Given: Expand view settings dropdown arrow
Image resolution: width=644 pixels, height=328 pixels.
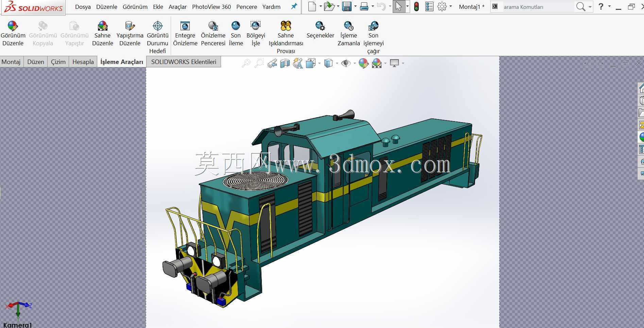Looking at the screenshot, I should coord(403,63).
